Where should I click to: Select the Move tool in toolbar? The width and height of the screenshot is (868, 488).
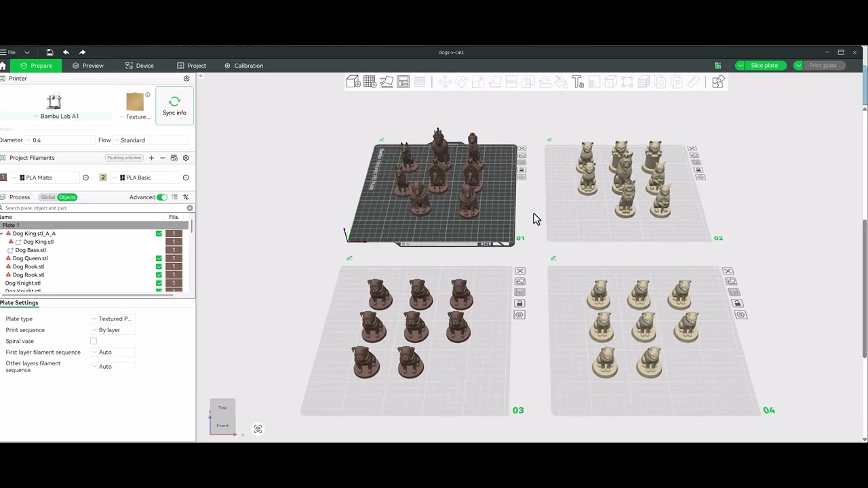click(x=445, y=82)
